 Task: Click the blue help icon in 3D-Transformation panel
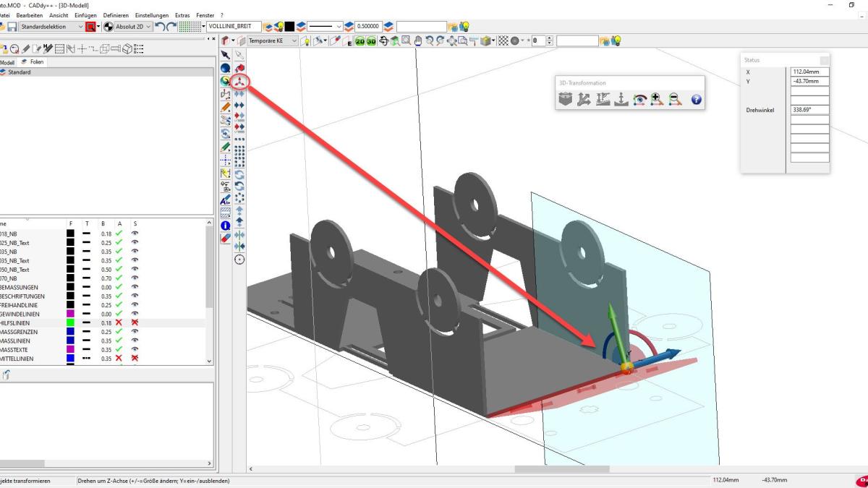(696, 100)
